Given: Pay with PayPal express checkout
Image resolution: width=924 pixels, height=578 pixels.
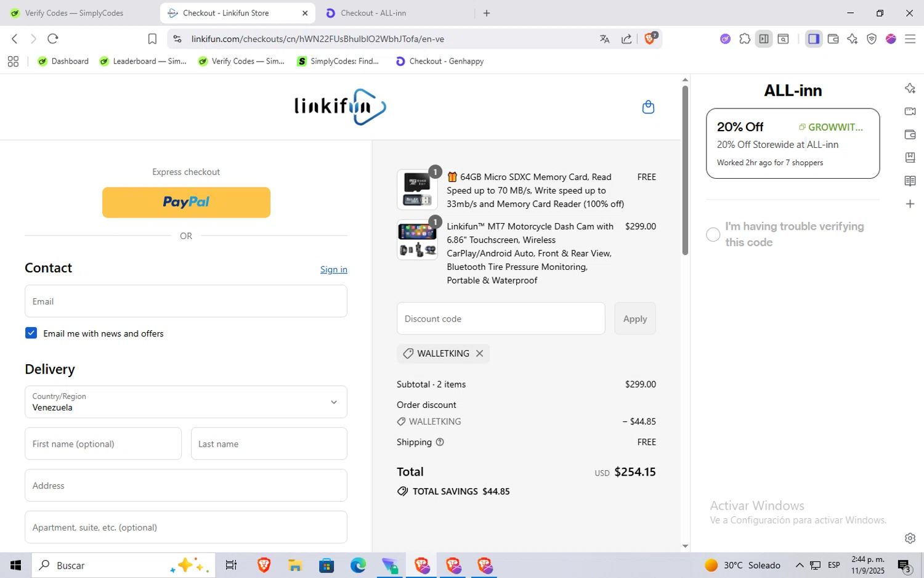Looking at the screenshot, I should point(186,202).
